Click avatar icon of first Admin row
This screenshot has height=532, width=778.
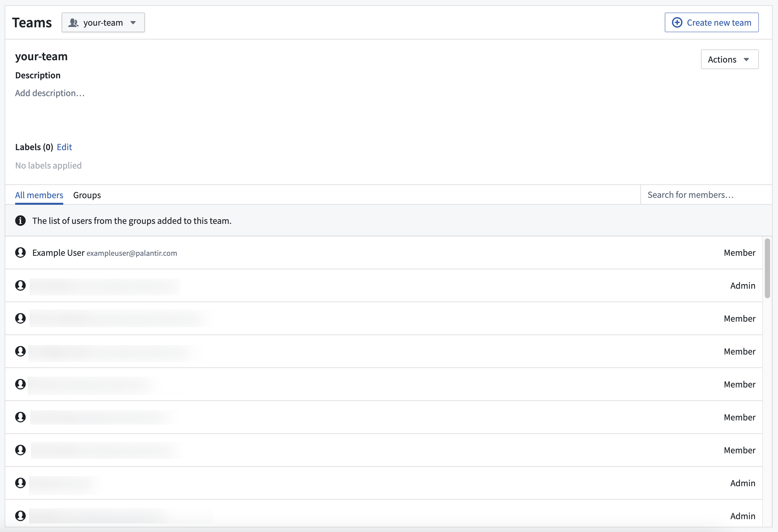click(x=20, y=285)
